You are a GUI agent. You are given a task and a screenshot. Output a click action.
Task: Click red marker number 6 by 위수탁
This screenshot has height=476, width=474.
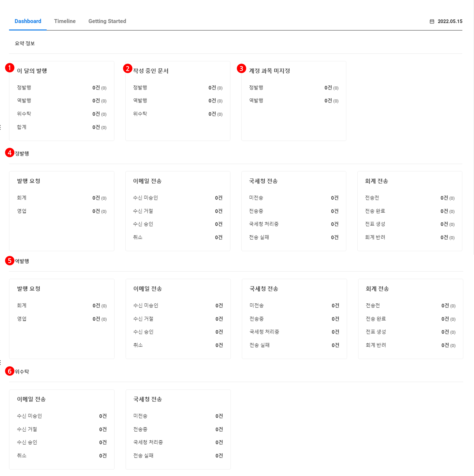[x=10, y=371]
